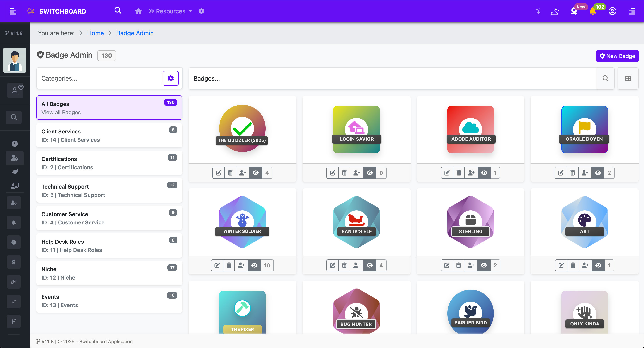
Task: Assign user to Oracle Doyen badge
Action: pyautogui.click(x=585, y=173)
